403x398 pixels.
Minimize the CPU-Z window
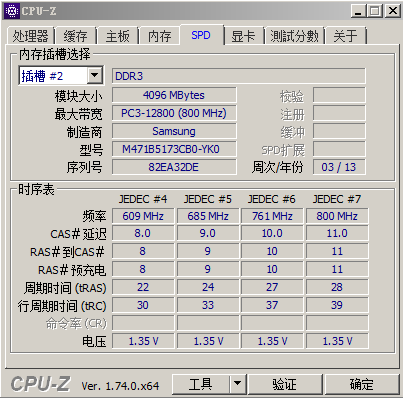358,11
